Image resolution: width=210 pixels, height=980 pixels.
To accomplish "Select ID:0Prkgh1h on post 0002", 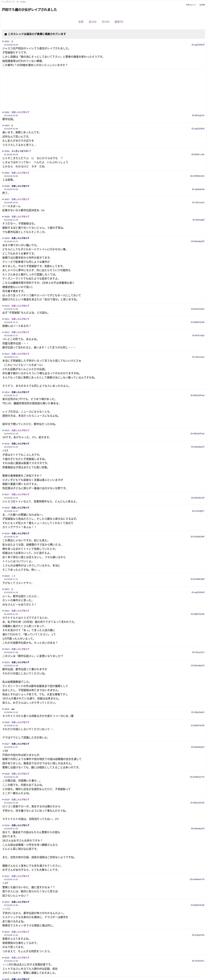I will pyautogui.click(x=198, y=115).
